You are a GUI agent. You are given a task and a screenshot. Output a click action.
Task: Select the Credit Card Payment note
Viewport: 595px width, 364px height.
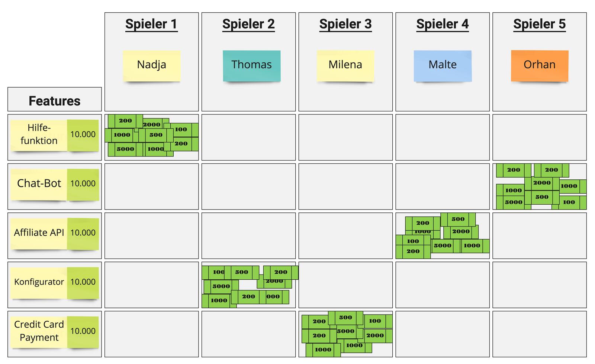[x=39, y=331]
